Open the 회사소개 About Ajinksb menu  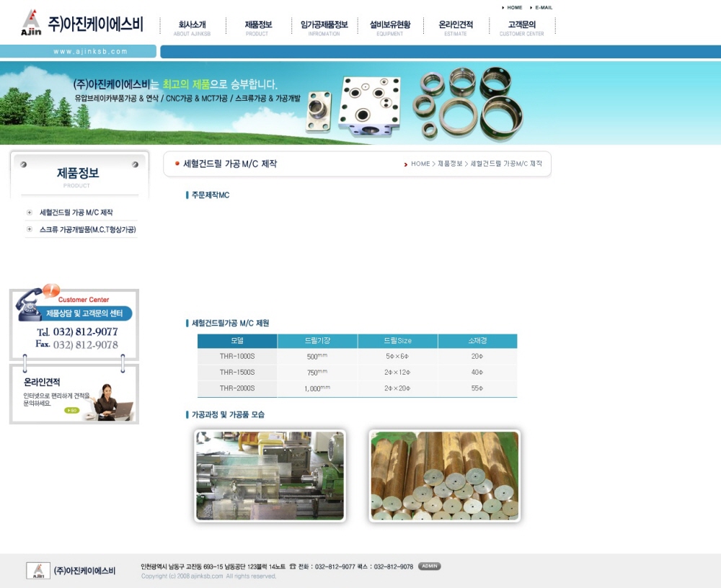coord(192,27)
